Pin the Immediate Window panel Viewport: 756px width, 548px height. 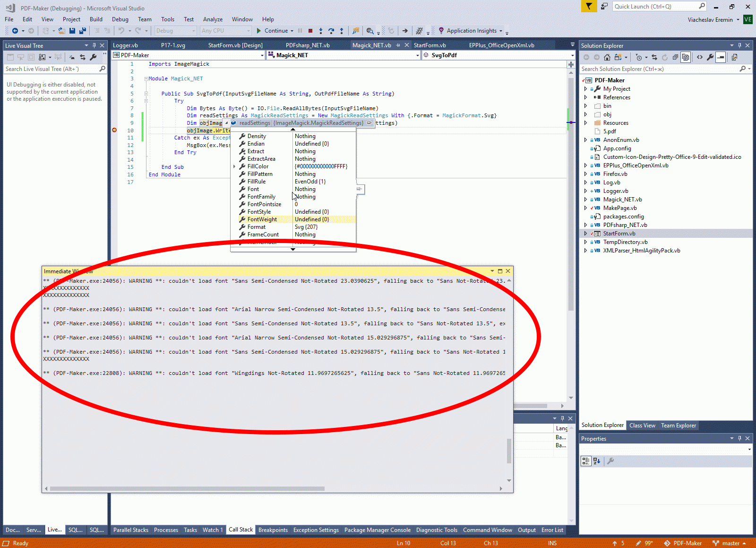(500, 271)
